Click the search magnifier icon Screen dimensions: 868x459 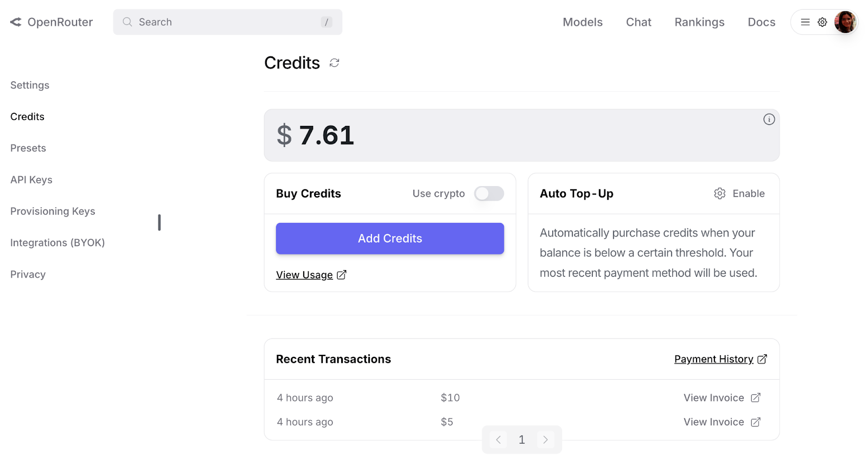point(127,22)
